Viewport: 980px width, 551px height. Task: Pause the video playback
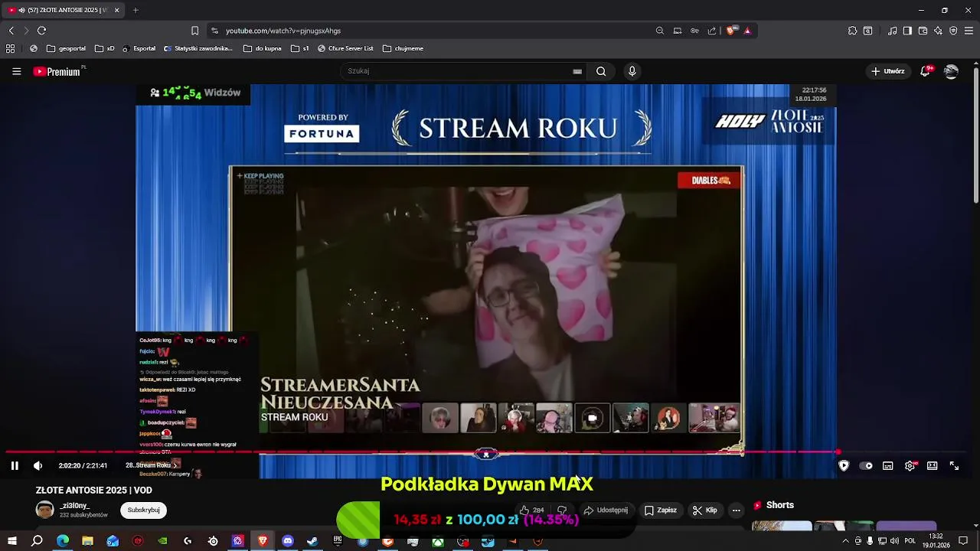[x=15, y=465]
